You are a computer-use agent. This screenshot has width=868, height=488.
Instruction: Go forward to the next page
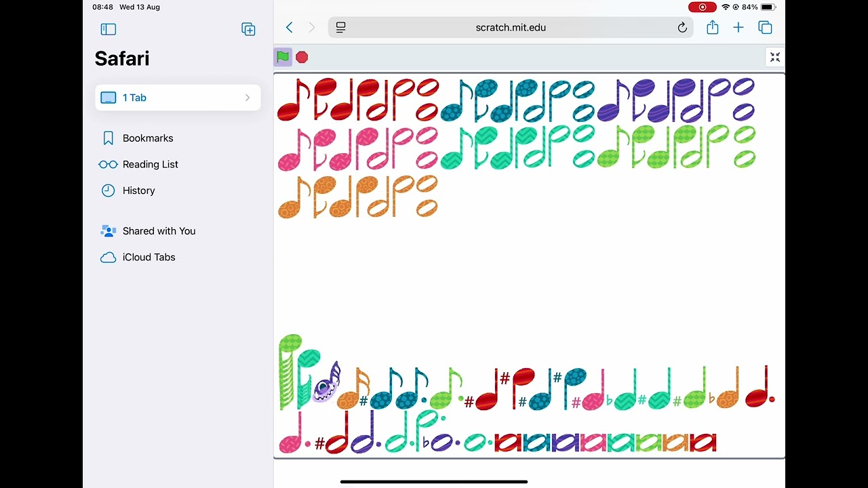312,27
